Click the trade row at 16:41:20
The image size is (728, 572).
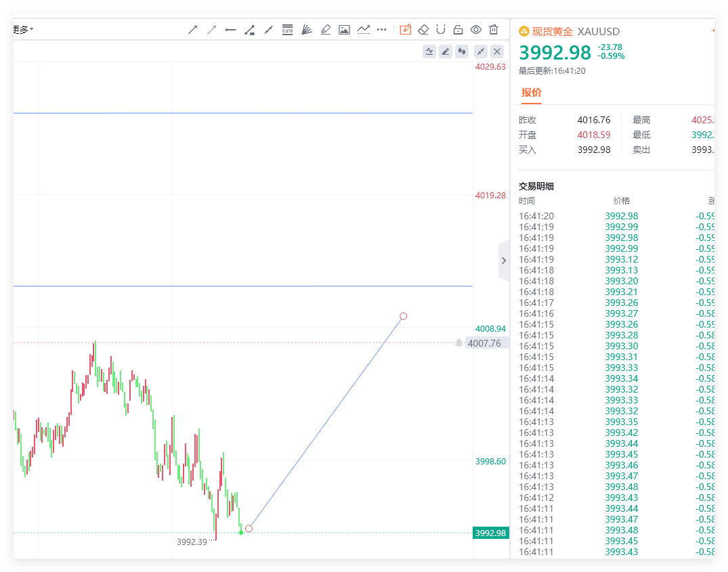pyautogui.click(x=616, y=216)
